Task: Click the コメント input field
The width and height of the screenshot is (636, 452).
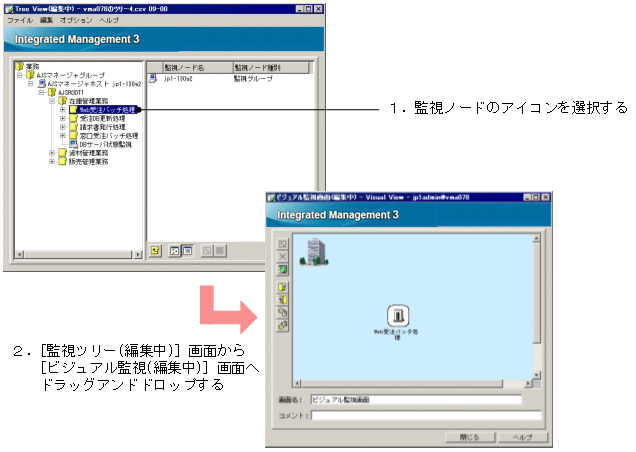Action: (426, 415)
